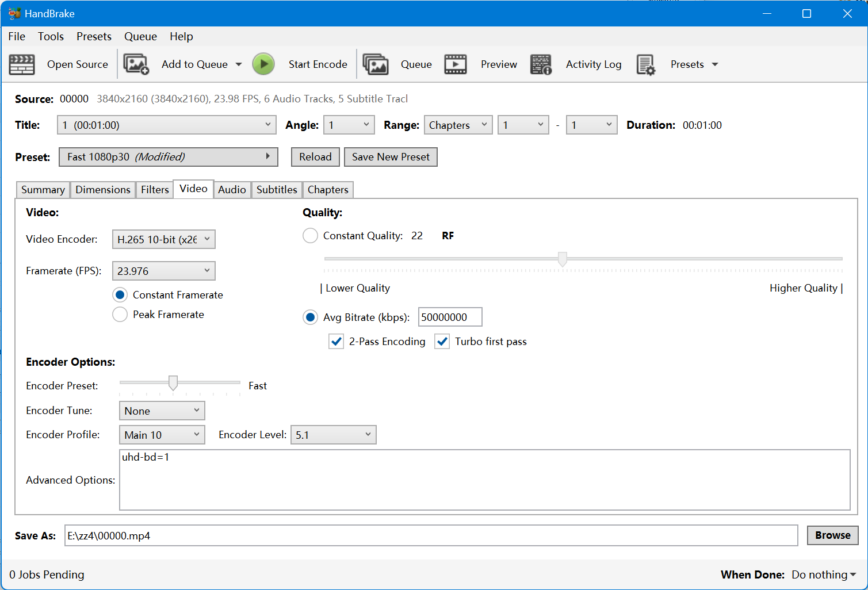Expand the Fast 1080p30 preset selector
This screenshot has height=590, width=868.
169,157
